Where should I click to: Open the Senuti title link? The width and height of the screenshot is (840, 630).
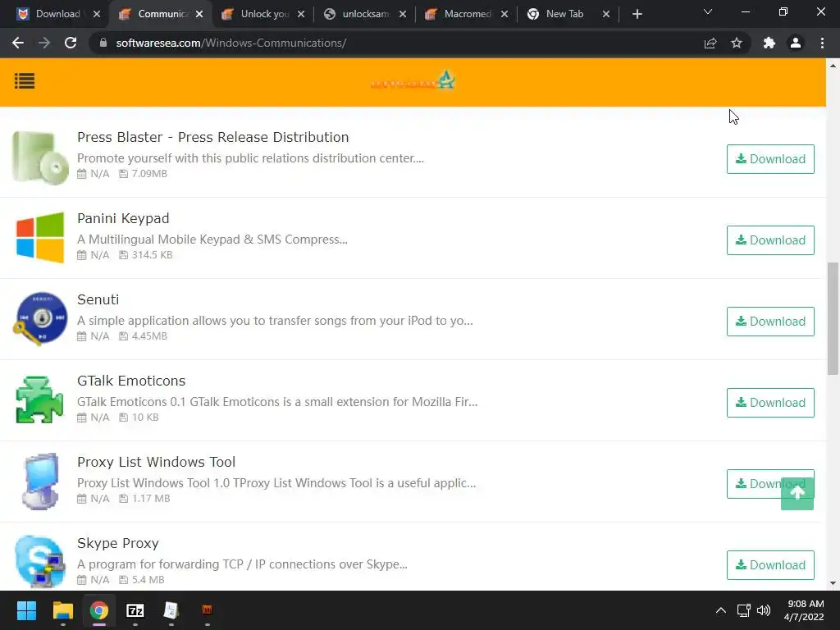[x=98, y=299]
